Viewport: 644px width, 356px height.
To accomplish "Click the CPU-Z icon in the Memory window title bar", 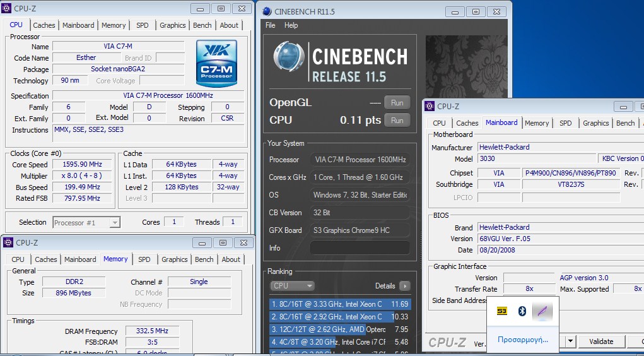I will pos(8,242).
